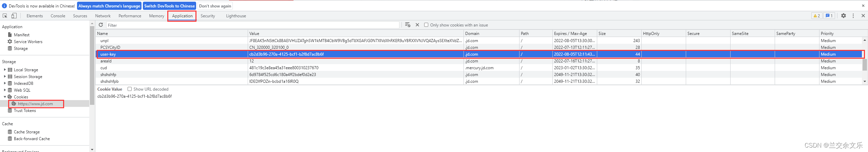The height and width of the screenshot is (152, 868).
Task: Switch to the Network tab
Action: coord(103,16)
